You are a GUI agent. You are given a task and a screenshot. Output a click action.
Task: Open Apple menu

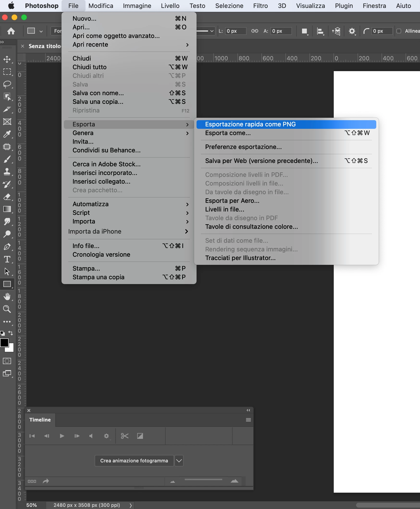11,6
